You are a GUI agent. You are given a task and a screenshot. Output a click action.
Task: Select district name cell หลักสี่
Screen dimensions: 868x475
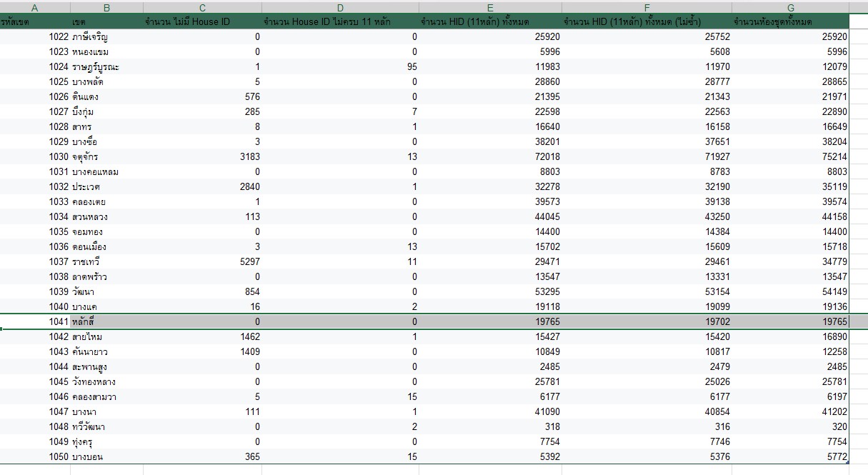point(106,321)
